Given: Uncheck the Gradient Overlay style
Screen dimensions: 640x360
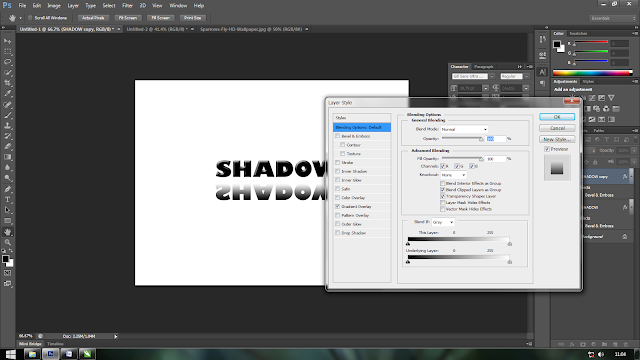Looking at the screenshot, I should 338,207.
